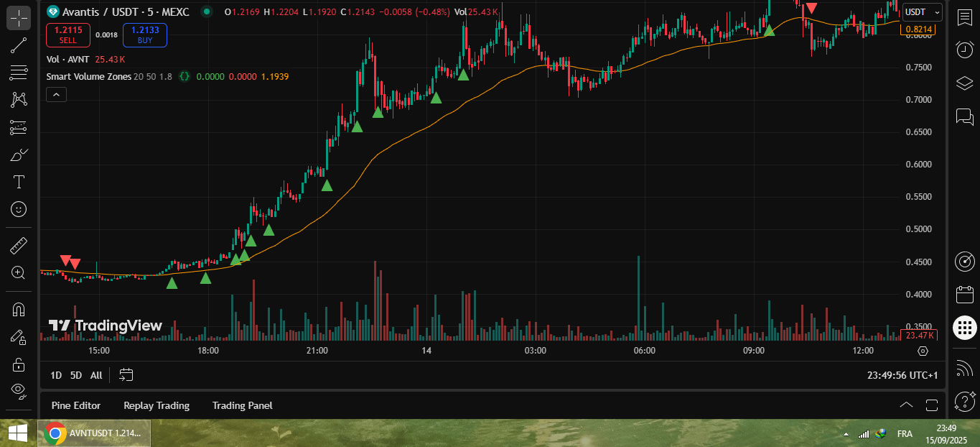Maximize the bottom panel
The height and width of the screenshot is (447, 980).
point(932,405)
